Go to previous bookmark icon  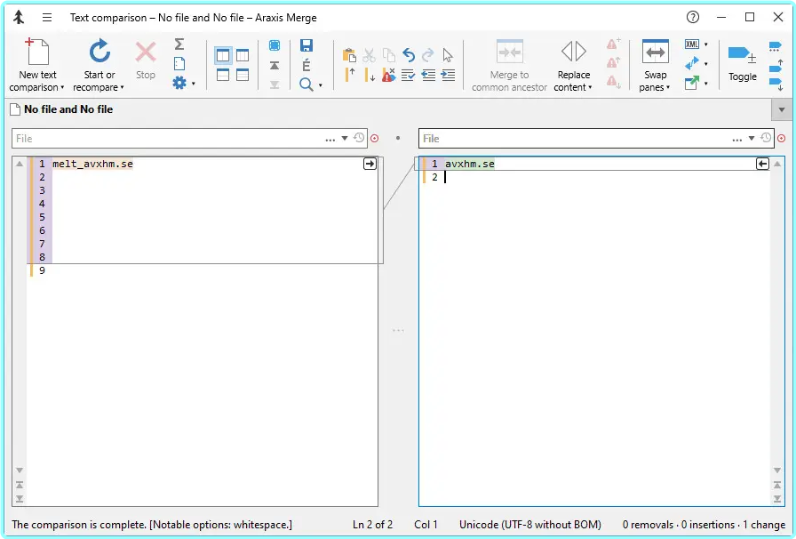pos(776,66)
